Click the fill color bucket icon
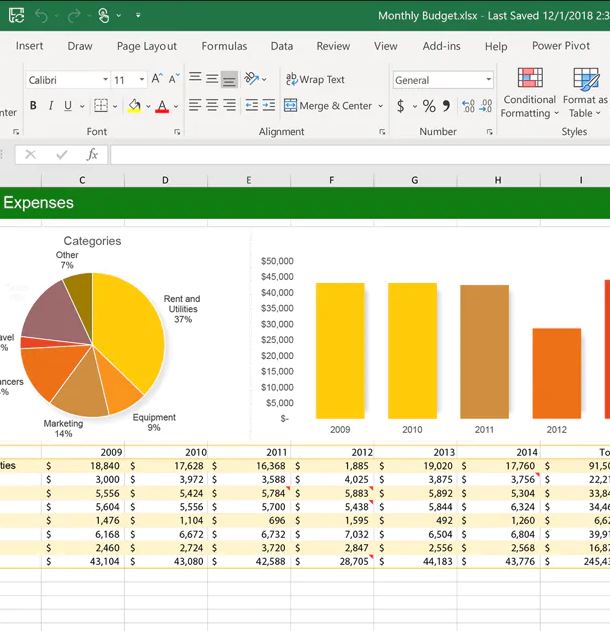This screenshot has width=610, height=631. (134, 106)
